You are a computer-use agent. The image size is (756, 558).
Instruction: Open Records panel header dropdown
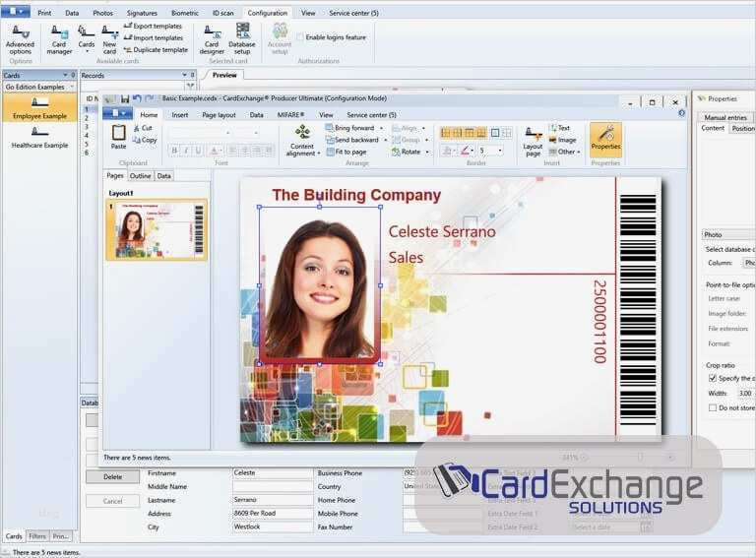184,75
